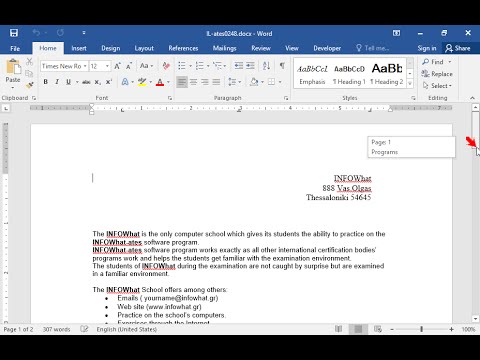Open the font color dropdown arrow

click(168, 82)
